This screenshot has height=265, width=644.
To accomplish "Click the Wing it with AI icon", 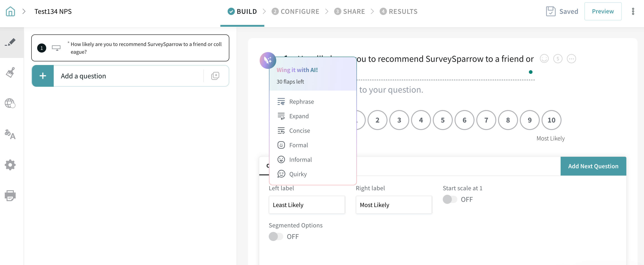I will coord(267,59).
